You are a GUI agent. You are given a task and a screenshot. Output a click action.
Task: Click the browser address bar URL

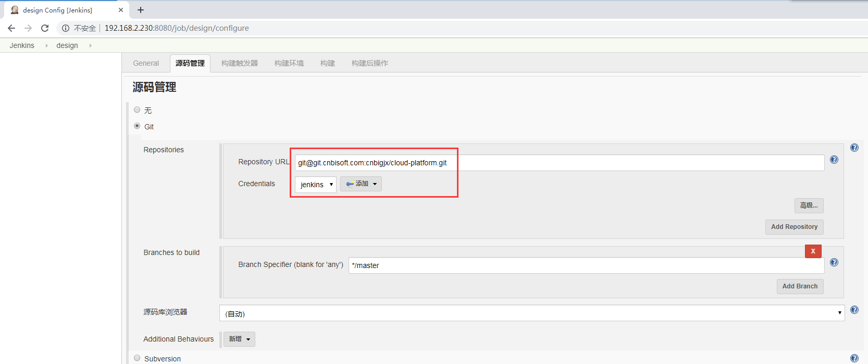click(177, 28)
